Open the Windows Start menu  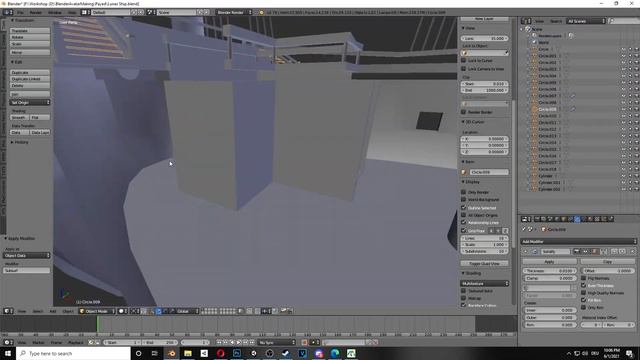[8, 353]
